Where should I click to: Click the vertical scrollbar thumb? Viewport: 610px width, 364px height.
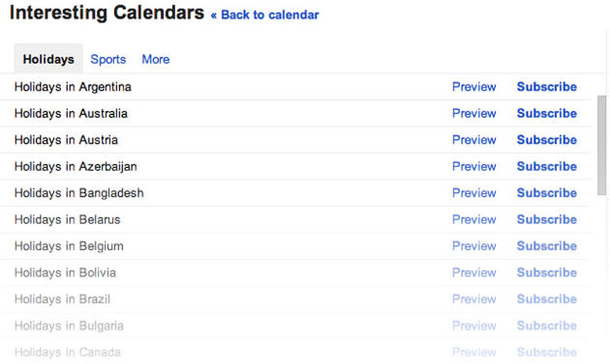click(x=601, y=145)
